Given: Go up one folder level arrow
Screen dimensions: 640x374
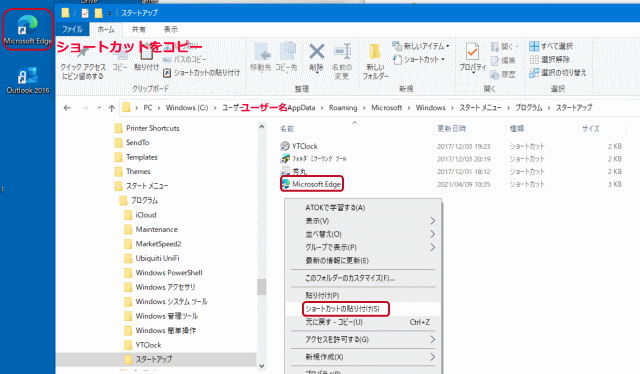Looking at the screenshot, I should point(111,108).
